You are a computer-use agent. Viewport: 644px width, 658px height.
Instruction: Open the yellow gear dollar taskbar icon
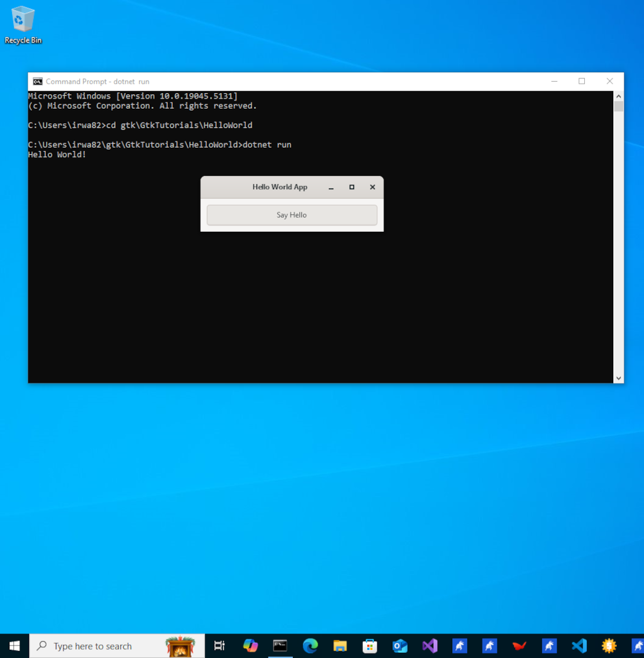pyautogui.click(x=608, y=645)
